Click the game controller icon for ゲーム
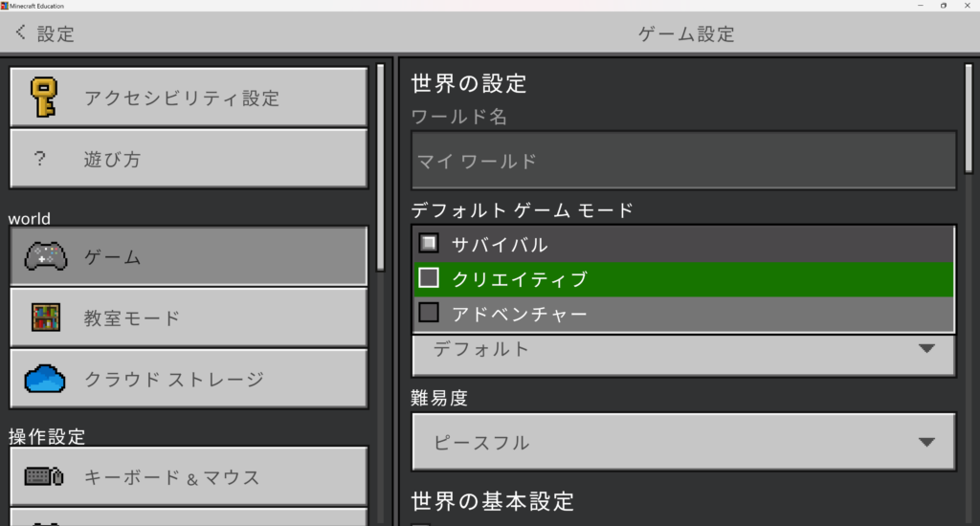The width and height of the screenshot is (980, 526). [x=44, y=256]
